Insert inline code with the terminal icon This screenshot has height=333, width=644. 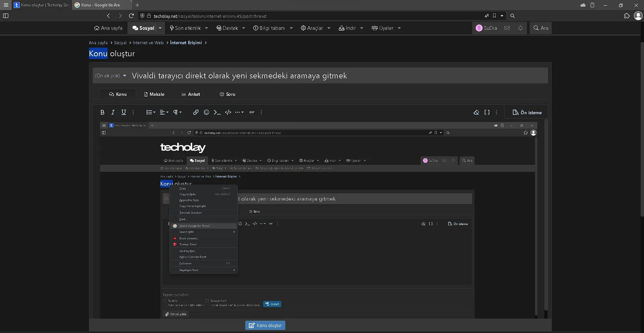pos(217,112)
